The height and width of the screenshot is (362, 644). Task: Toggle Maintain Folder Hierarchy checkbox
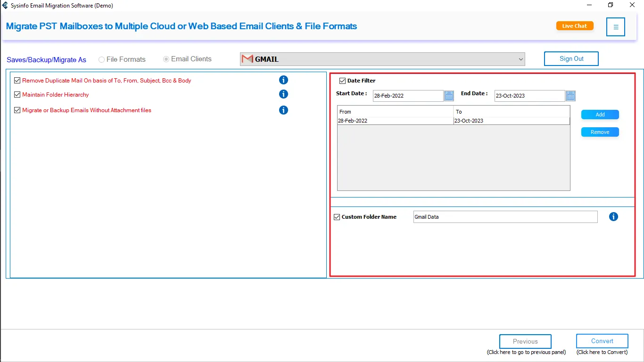click(x=18, y=95)
